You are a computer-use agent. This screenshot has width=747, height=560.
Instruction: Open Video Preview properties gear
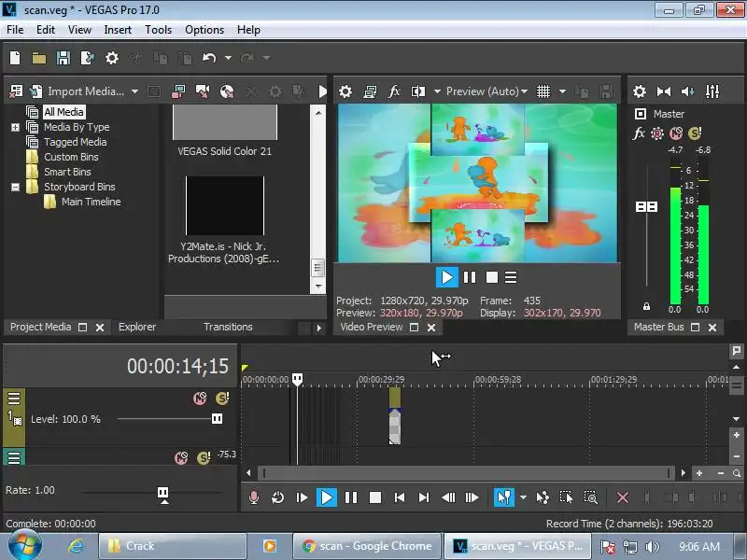tap(345, 91)
